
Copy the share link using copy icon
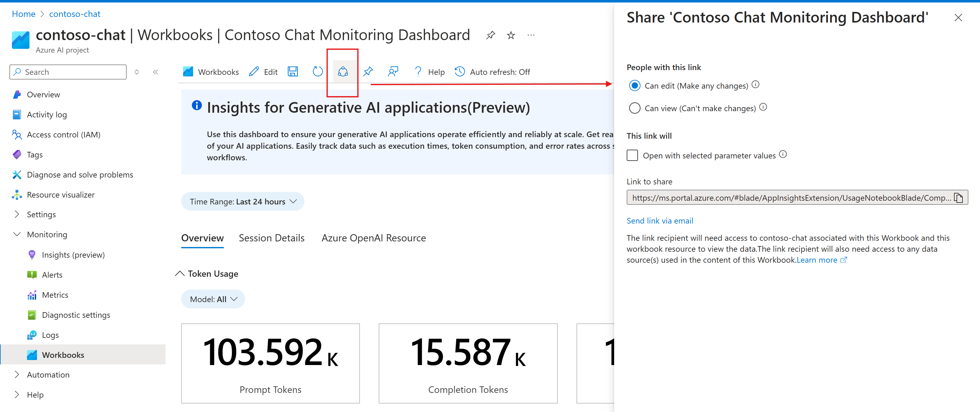pos(958,198)
